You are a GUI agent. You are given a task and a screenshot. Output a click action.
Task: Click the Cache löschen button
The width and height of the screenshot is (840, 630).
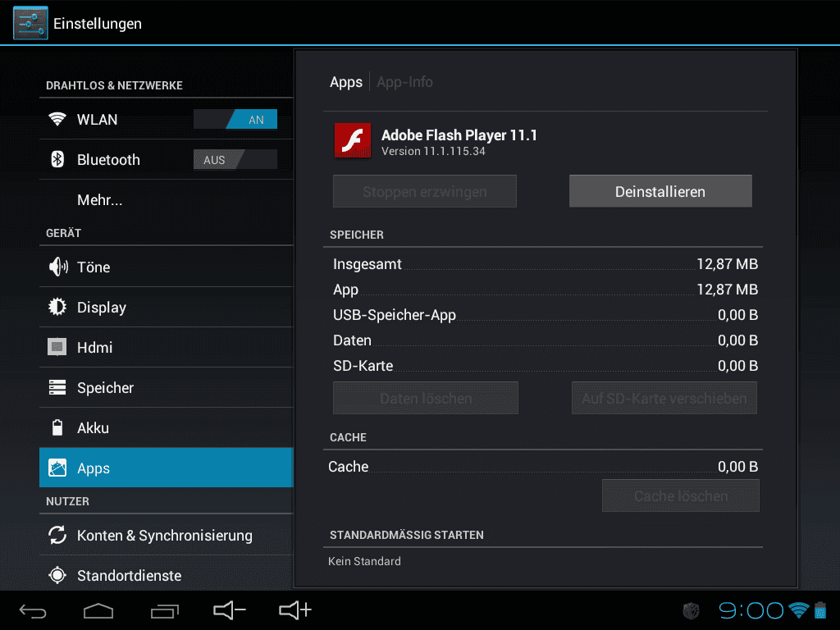pyautogui.click(x=681, y=495)
